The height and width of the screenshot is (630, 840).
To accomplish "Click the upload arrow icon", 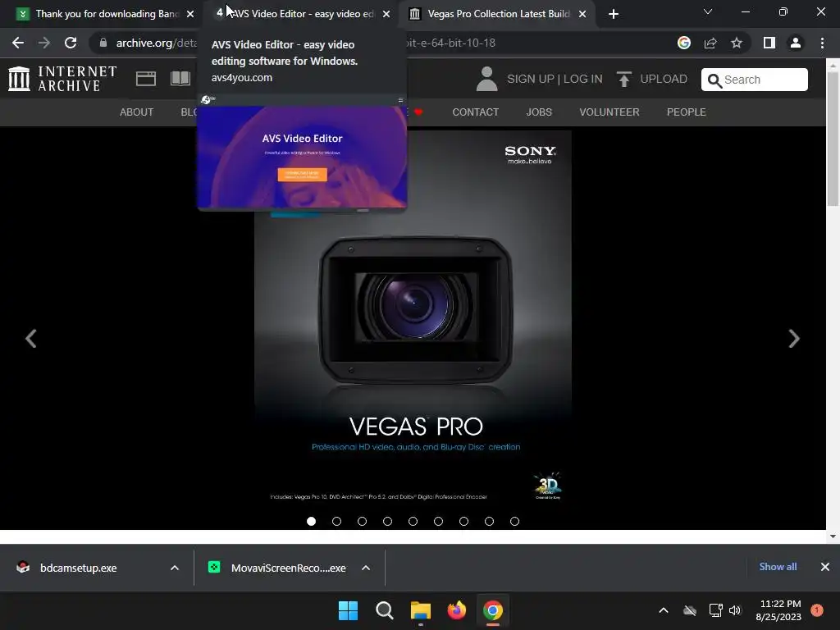I will pos(623,80).
